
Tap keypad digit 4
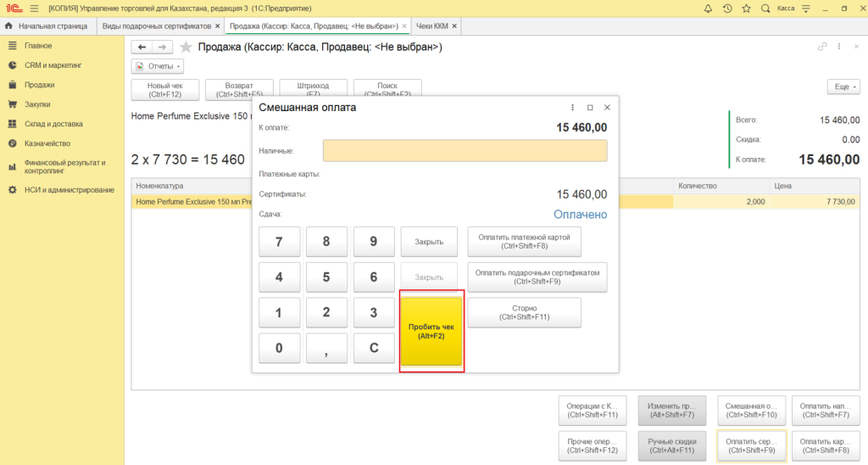[280, 277]
